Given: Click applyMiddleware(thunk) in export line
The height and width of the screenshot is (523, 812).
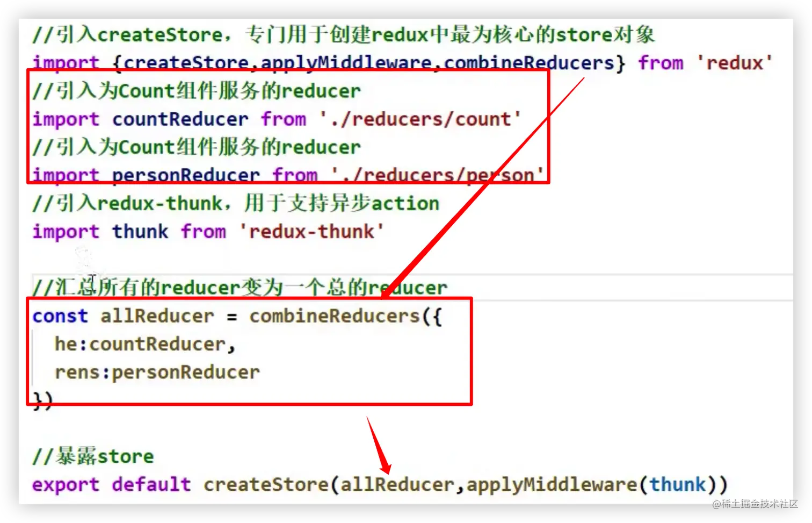Looking at the screenshot, I should pos(591,484).
